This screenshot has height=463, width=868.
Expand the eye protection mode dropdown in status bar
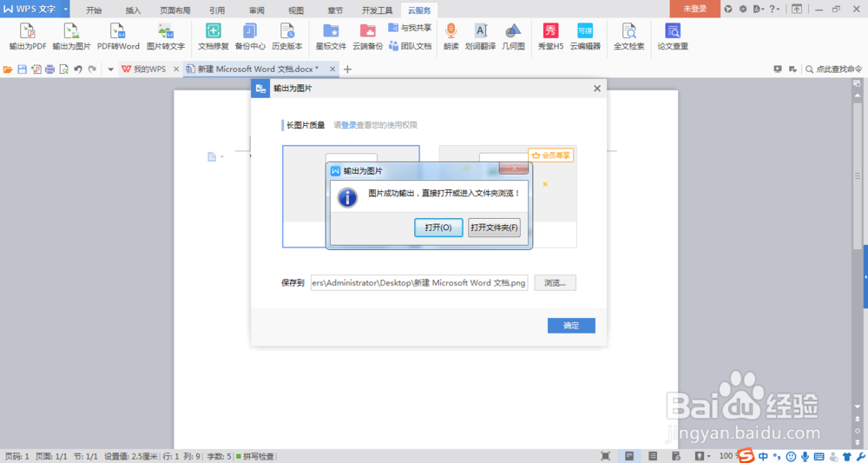708,456
